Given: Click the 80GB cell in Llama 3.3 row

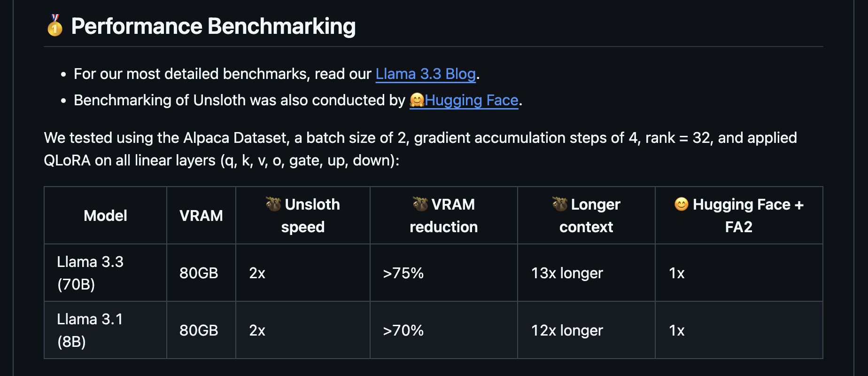Looking at the screenshot, I should (201, 273).
